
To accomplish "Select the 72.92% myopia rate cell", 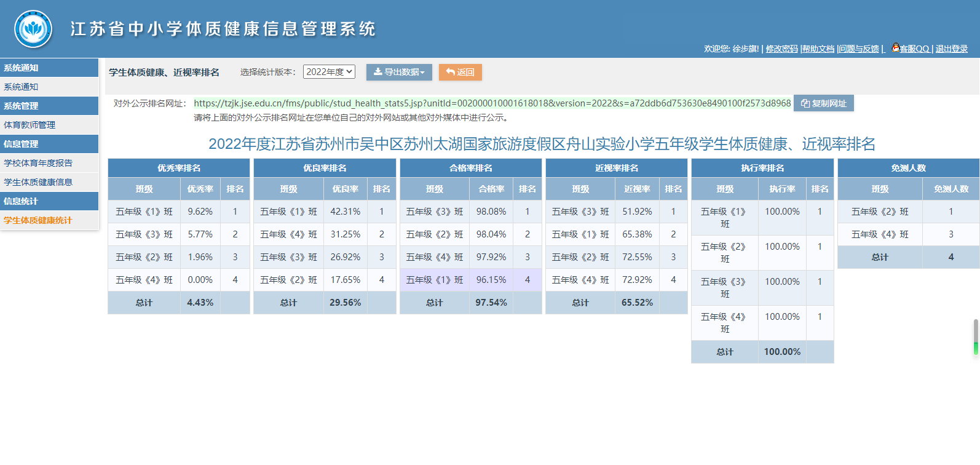I will pyautogui.click(x=638, y=280).
